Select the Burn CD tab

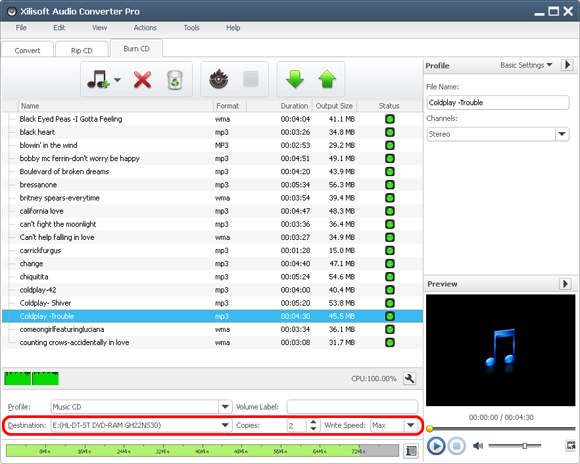coord(136,48)
